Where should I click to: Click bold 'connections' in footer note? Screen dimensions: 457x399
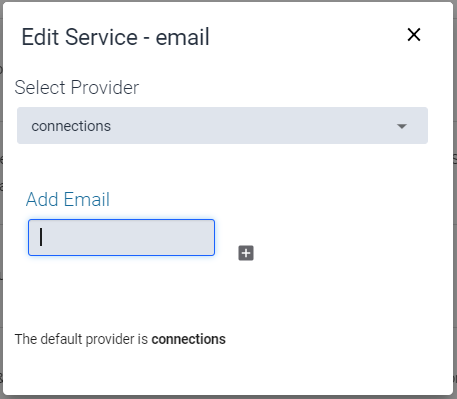pyautogui.click(x=188, y=339)
